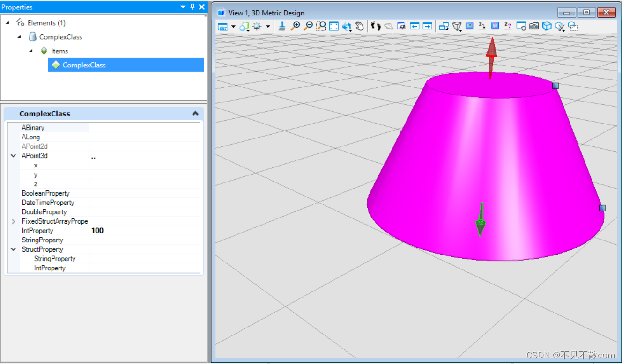This screenshot has height=364, width=622.
Task: Click red upward arrow manipulator
Action: (491, 57)
